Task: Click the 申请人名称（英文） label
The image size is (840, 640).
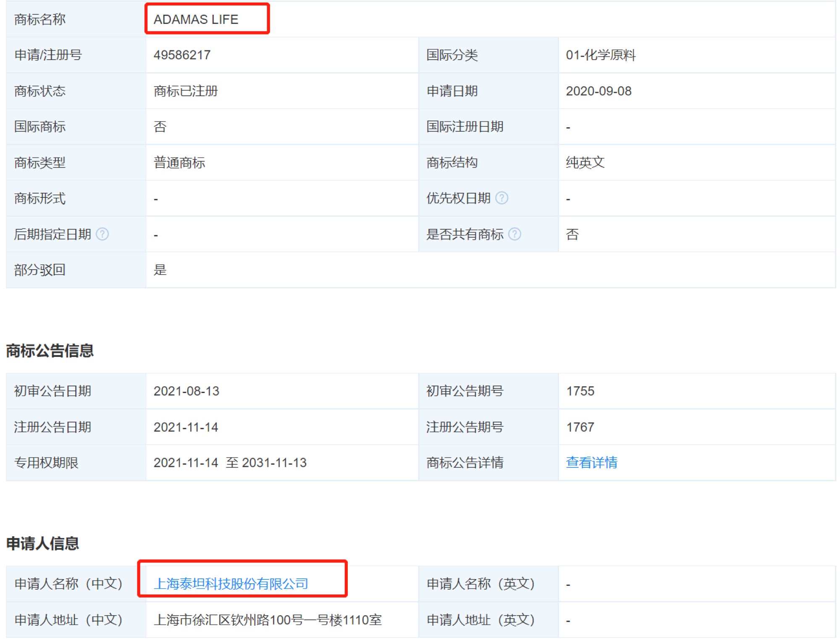Action: coord(481,583)
